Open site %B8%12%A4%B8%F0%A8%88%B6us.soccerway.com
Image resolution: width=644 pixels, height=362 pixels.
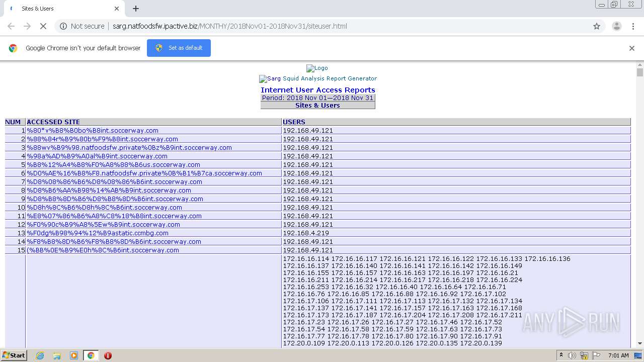[x=113, y=165]
